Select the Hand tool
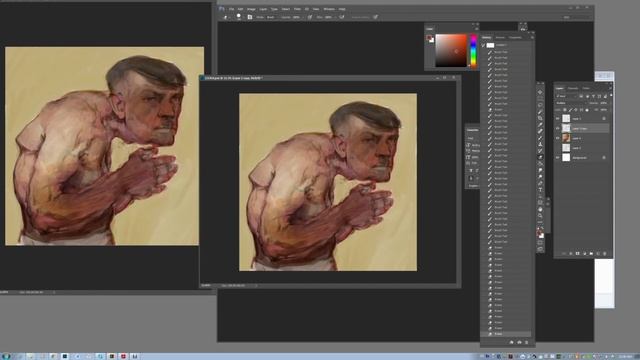640x360 pixels. (540, 209)
